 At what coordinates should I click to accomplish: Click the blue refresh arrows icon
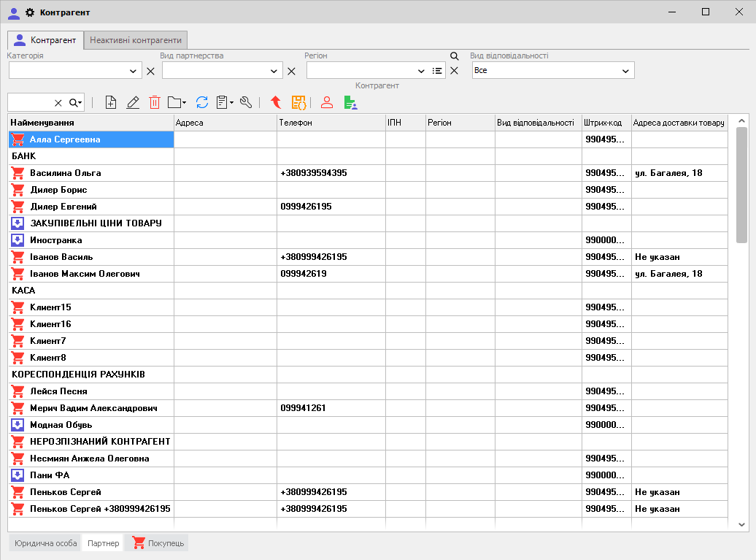[202, 103]
